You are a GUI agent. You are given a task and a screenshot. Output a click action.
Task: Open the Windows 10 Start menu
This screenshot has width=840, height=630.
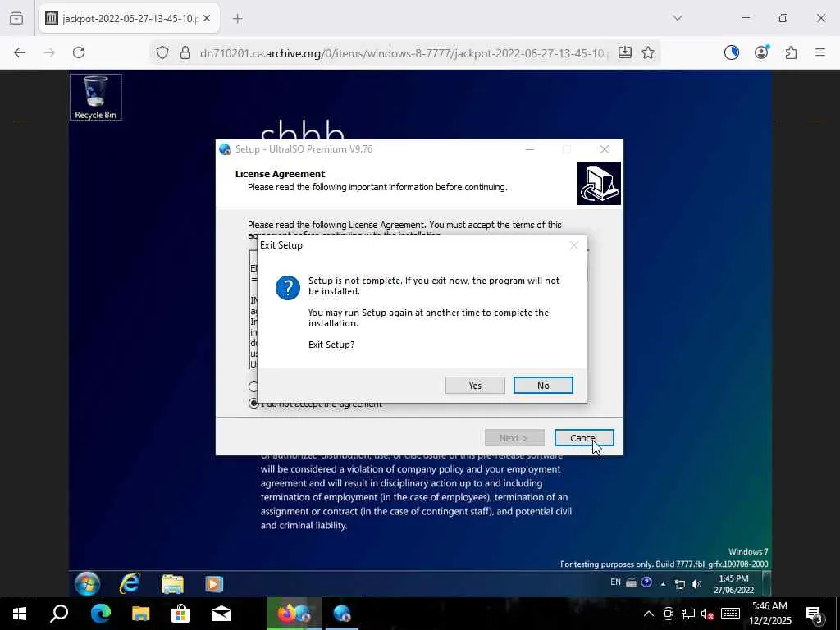point(20,614)
